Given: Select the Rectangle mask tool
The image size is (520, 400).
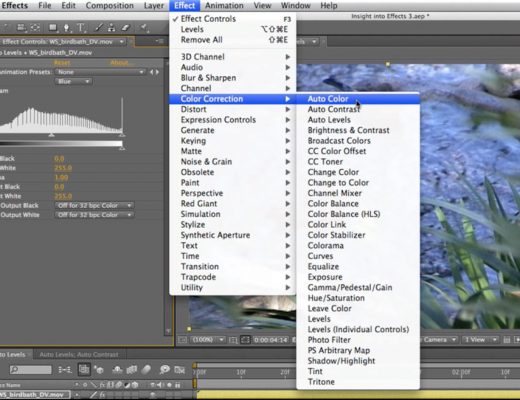Looking at the screenshot, I should 53,28.
